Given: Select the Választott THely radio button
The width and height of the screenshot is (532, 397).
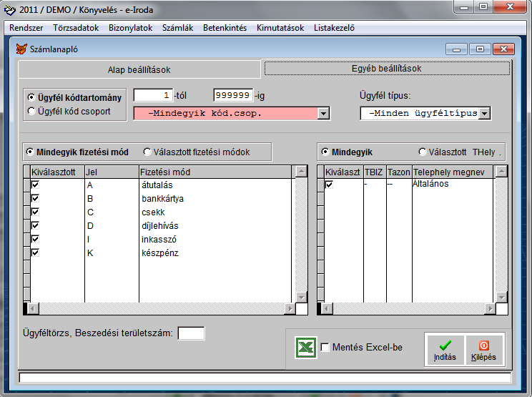Looking at the screenshot, I should pyautogui.click(x=423, y=152).
